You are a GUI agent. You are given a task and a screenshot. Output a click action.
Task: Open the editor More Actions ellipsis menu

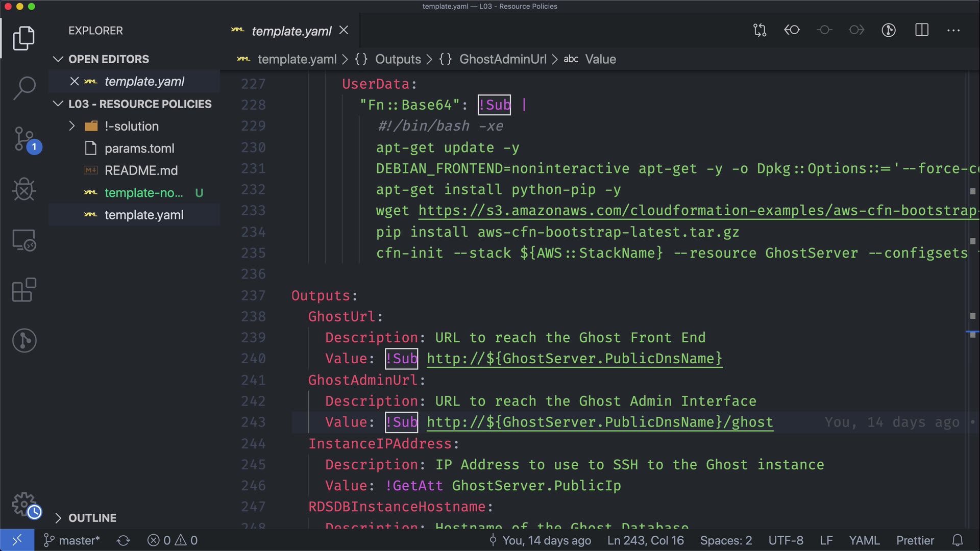pyautogui.click(x=953, y=30)
